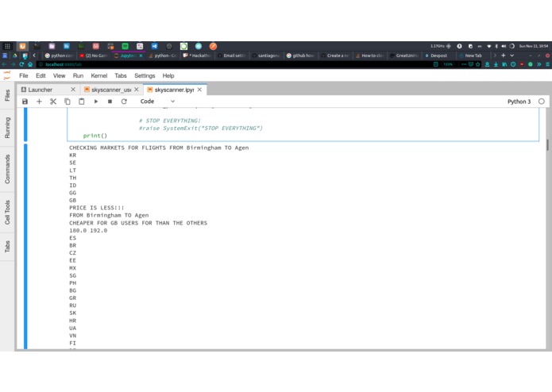Click the Python 3 kernel name
The height and width of the screenshot is (392, 552).
click(x=519, y=102)
